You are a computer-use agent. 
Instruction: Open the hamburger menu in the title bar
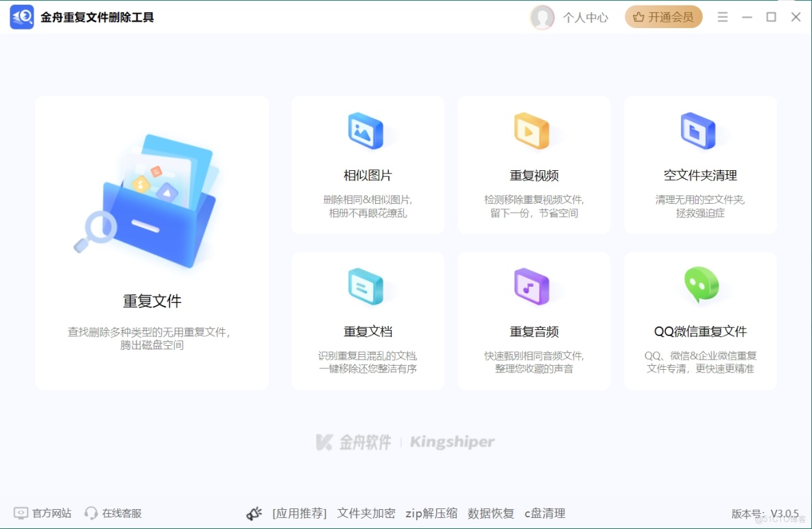coord(722,16)
